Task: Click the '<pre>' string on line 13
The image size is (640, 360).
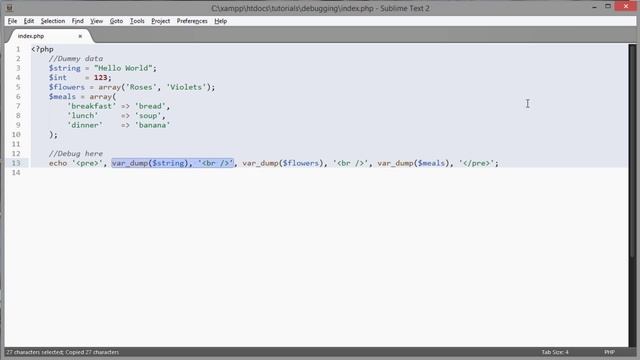Action: pyautogui.click(x=87, y=163)
